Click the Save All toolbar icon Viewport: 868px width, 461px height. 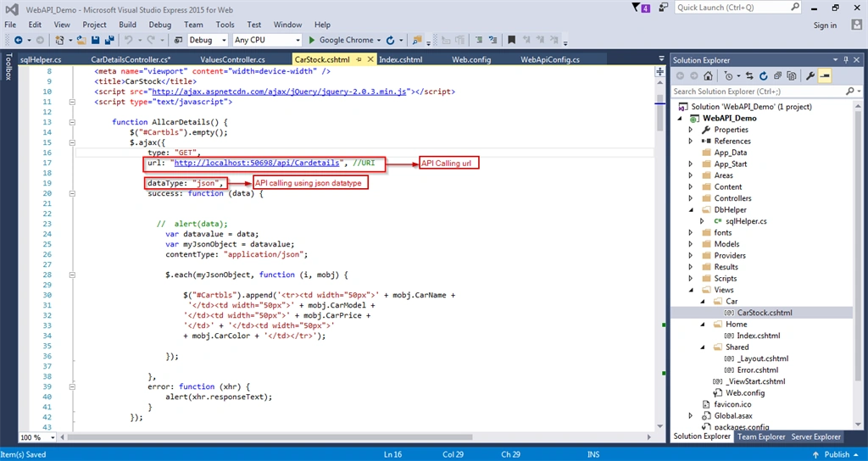click(x=109, y=40)
